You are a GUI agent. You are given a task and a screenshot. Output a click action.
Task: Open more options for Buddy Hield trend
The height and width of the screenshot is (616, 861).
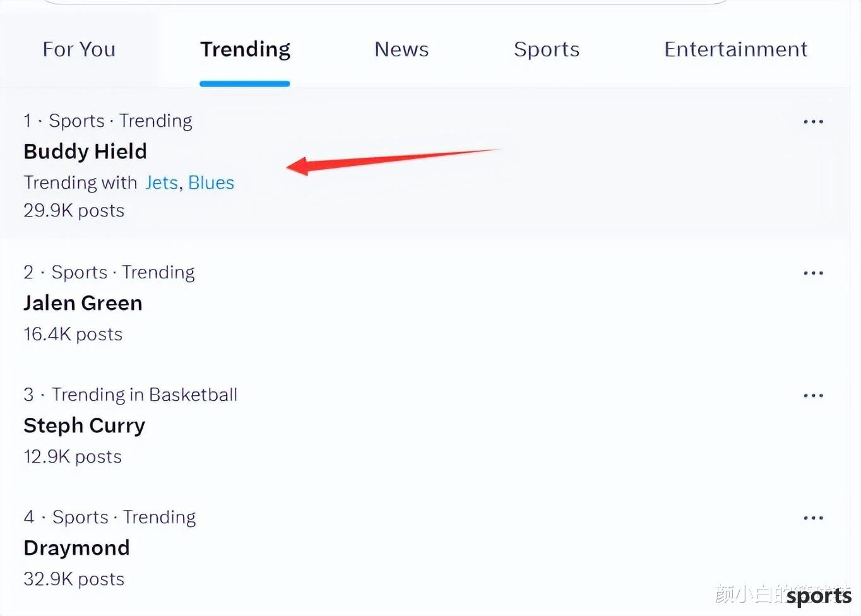(x=813, y=122)
